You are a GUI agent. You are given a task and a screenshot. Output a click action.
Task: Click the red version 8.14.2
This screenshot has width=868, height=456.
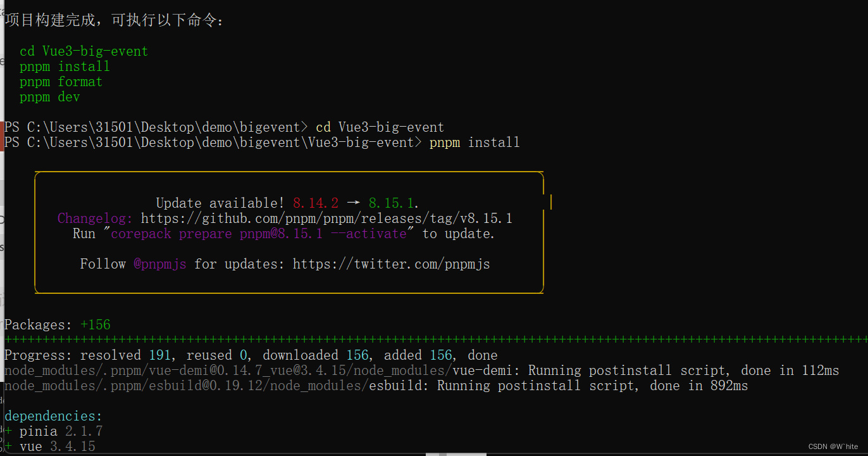pyautogui.click(x=316, y=203)
